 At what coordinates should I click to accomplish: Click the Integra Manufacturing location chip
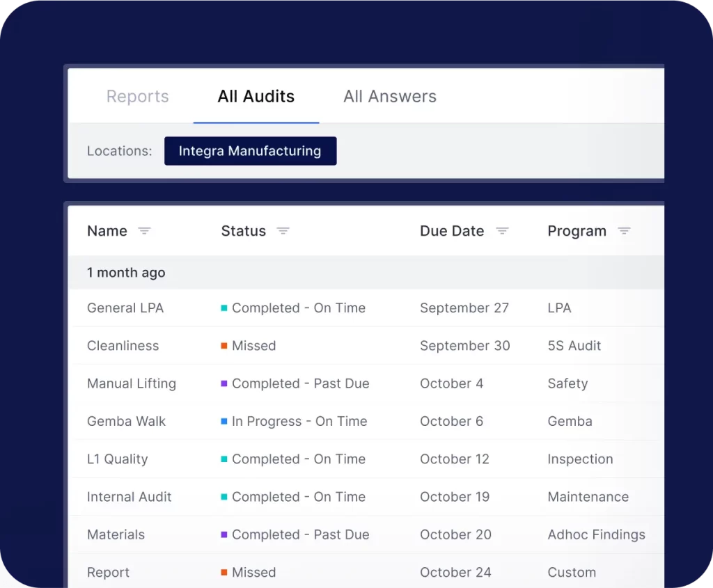pos(250,151)
